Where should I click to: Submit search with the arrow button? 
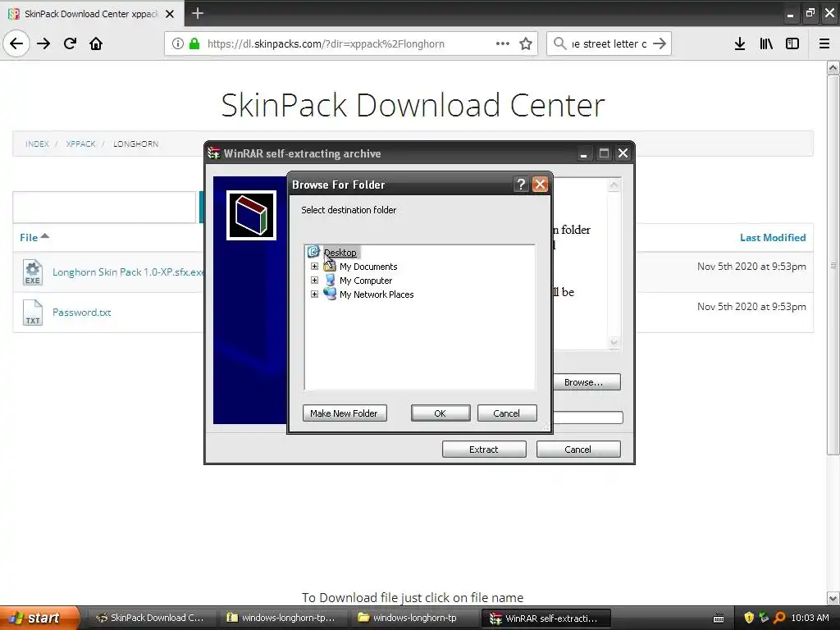[660, 43]
